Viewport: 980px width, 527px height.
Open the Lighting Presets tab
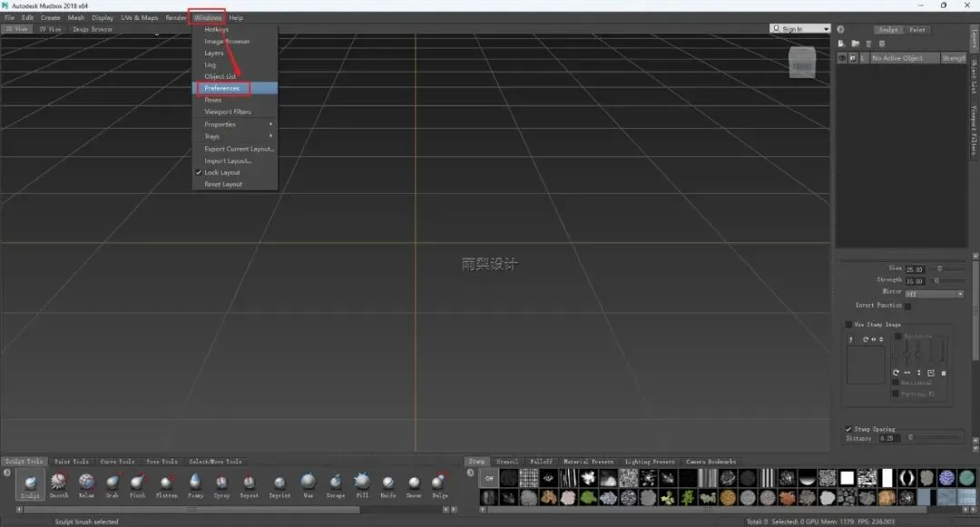tap(650, 462)
